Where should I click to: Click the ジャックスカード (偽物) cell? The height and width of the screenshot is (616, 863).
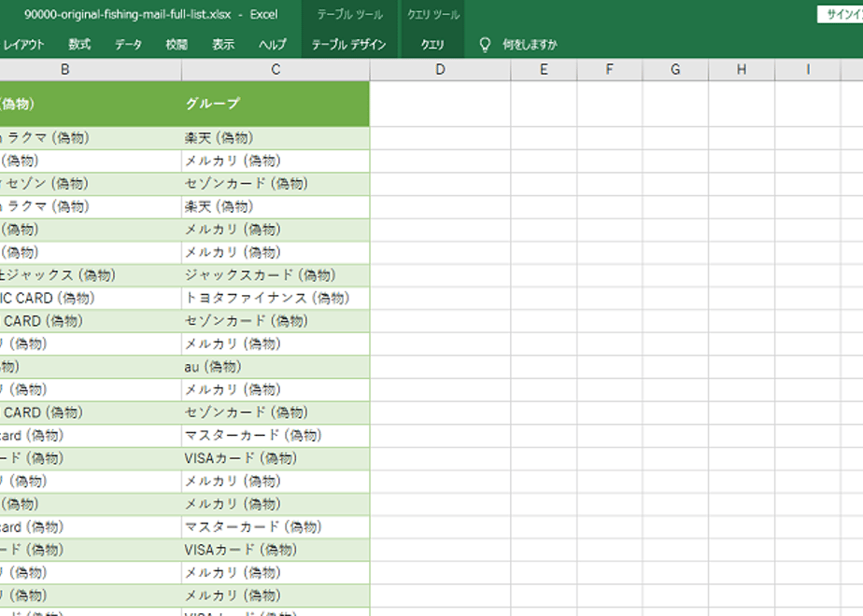coord(276,275)
